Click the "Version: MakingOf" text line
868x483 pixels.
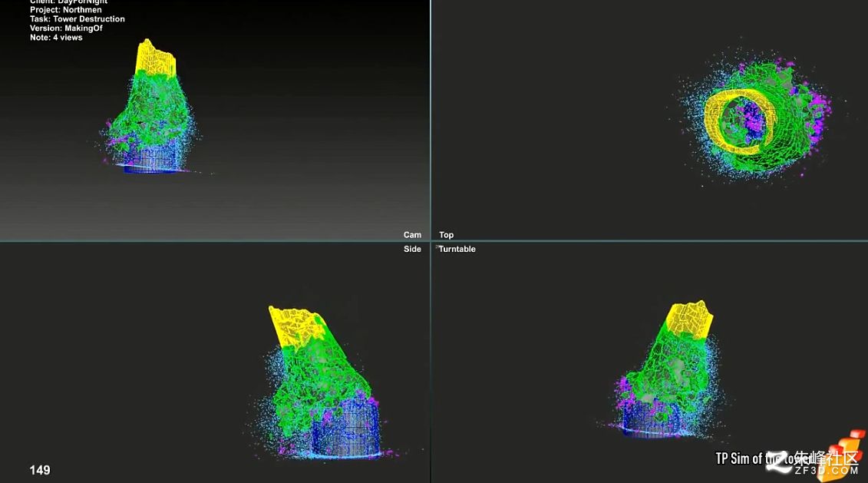[67, 28]
